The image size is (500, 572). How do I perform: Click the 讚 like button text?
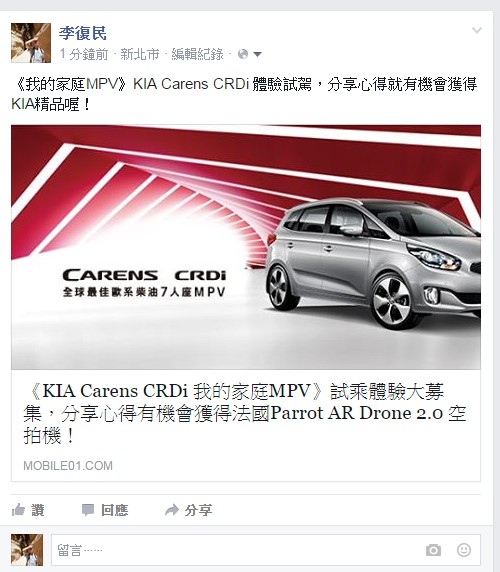pos(38,510)
